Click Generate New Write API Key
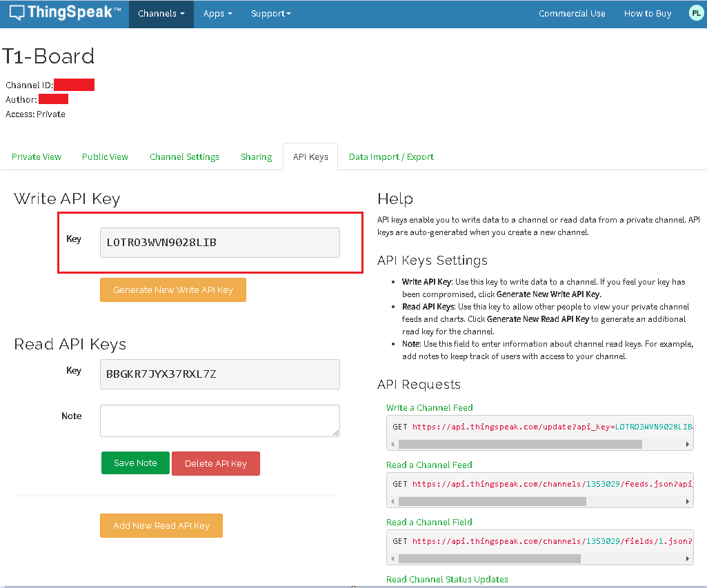Image resolution: width=707 pixels, height=588 pixels. pos(172,290)
